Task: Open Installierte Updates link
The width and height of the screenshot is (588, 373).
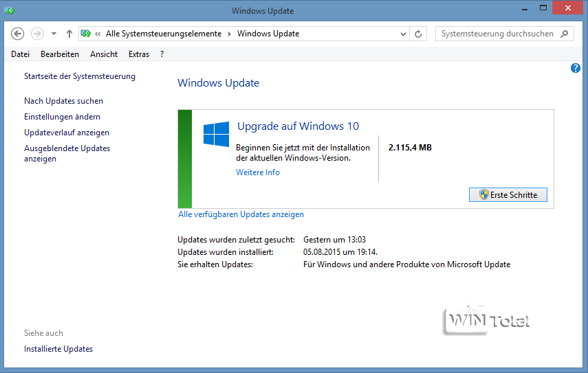Action: click(58, 349)
